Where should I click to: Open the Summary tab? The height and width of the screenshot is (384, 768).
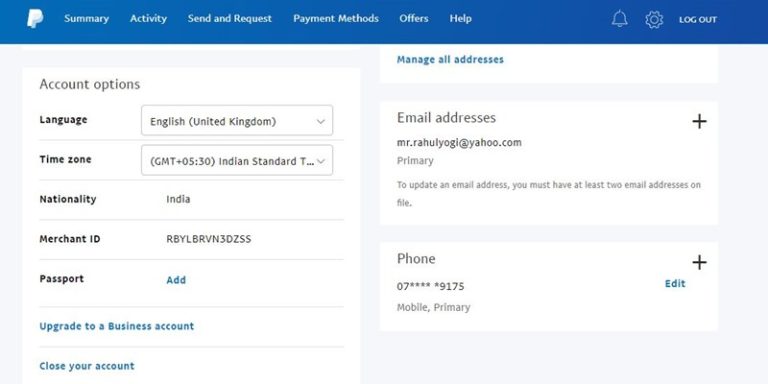pos(86,19)
